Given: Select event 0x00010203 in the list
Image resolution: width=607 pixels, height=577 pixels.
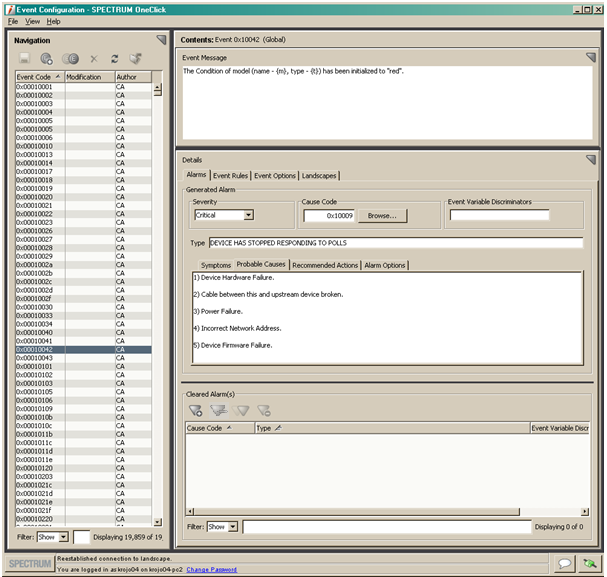Looking at the screenshot, I should point(83,476).
